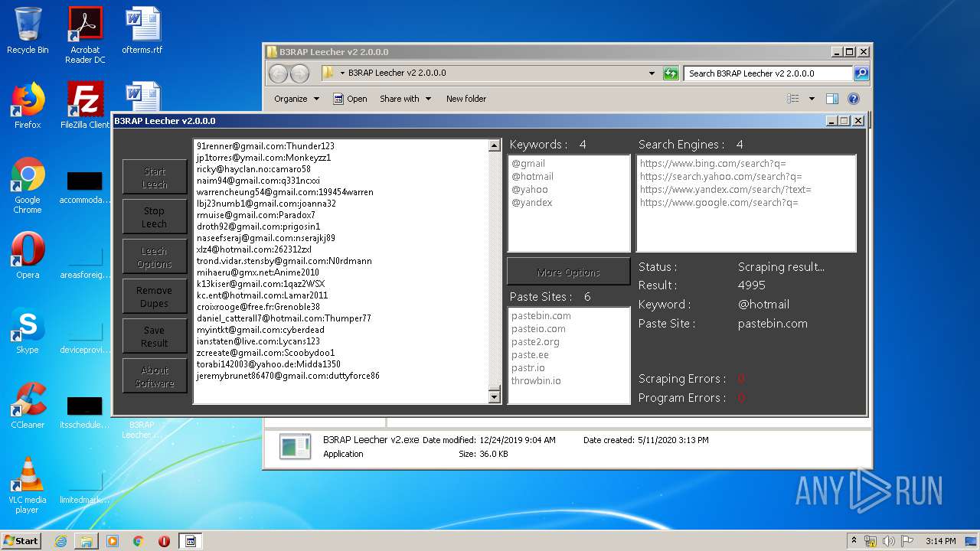Select the bing.com search engine entry

tap(713, 163)
